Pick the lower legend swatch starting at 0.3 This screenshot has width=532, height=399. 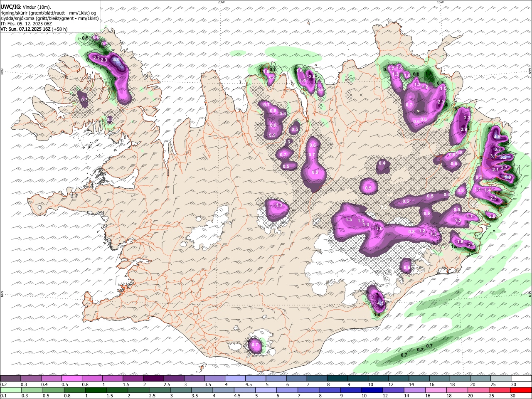click(32, 390)
